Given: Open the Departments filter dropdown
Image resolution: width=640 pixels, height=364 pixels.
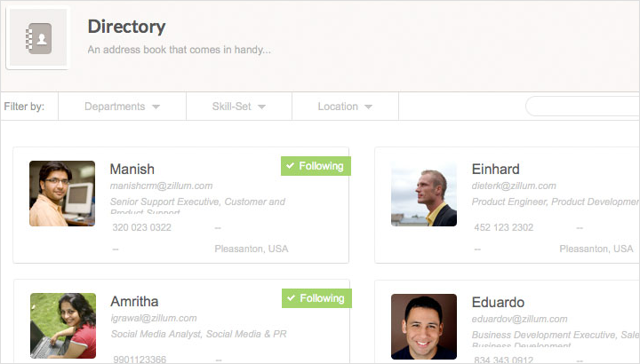Looking at the screenshot, I should (x=122, y=107).
